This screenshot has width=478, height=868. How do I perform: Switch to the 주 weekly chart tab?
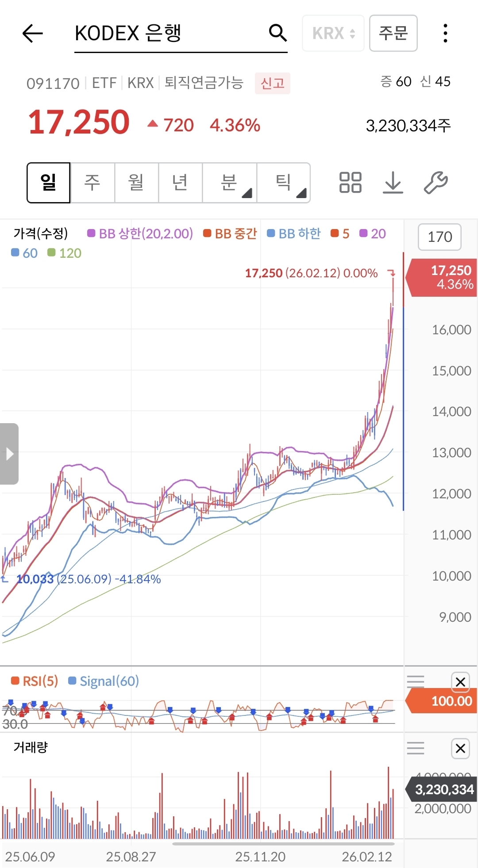(93, 183)
